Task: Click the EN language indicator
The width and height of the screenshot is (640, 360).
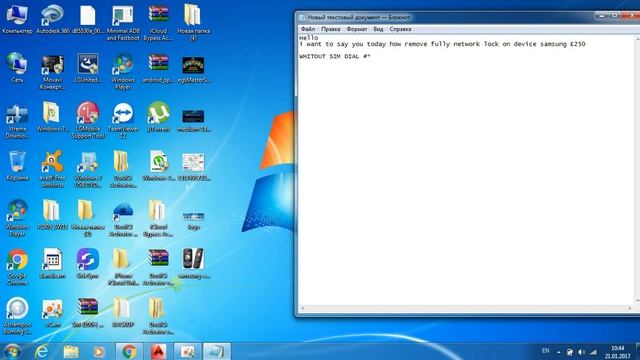Action: point(545,351)
